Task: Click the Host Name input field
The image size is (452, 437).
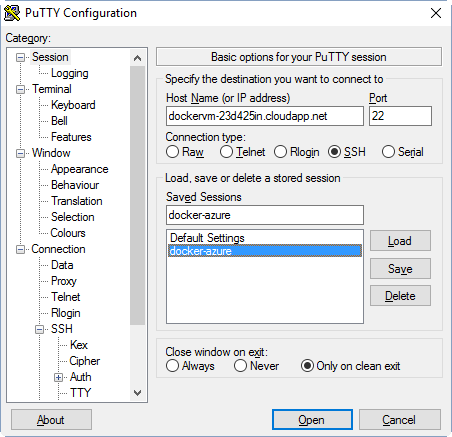Action: 265,116
